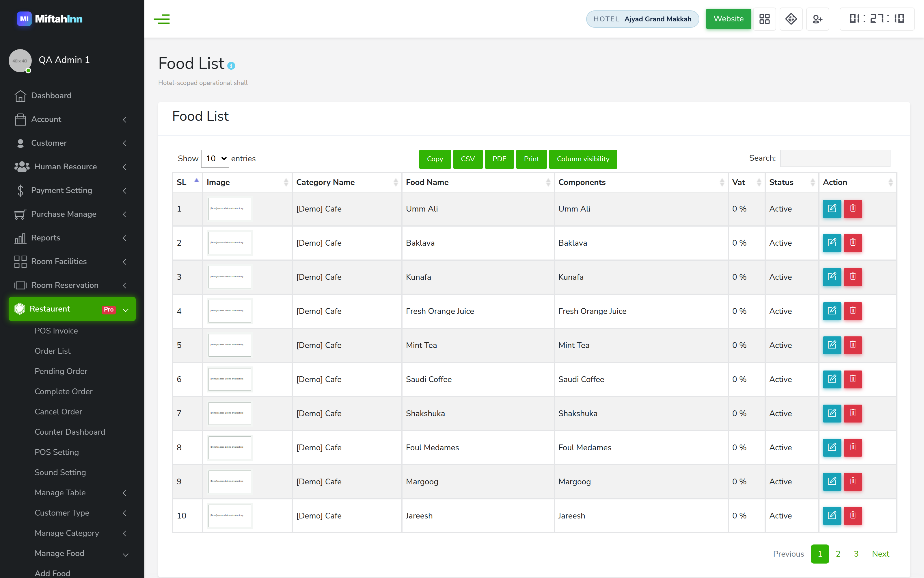Expand the Customer sidebar menu
924x578 pixels.
72,143
